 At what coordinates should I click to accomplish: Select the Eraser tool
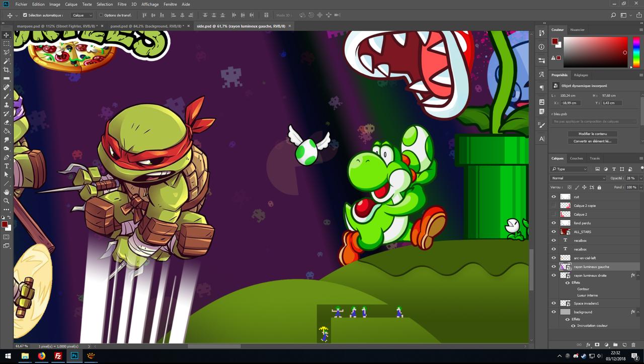(x=7, y=122)
